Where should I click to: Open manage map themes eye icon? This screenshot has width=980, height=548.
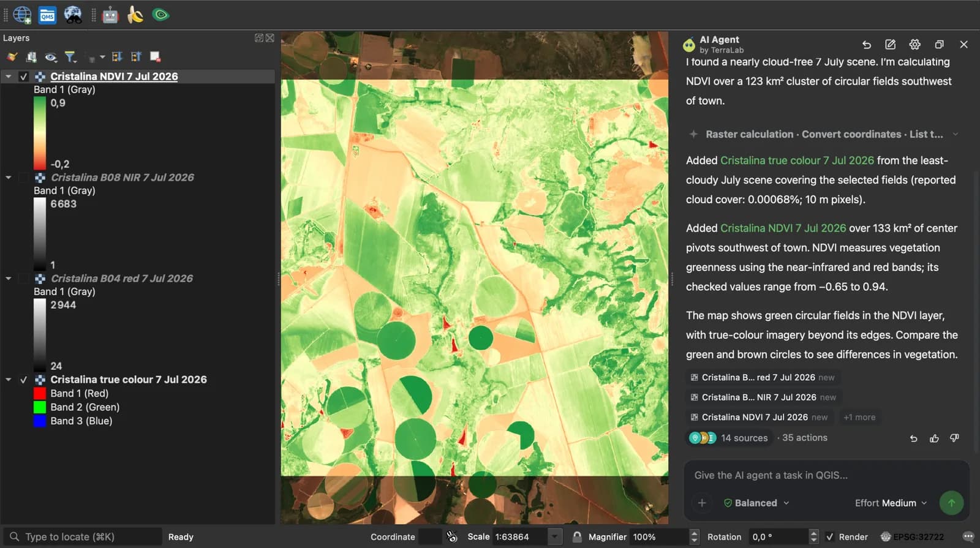[51, 57]
